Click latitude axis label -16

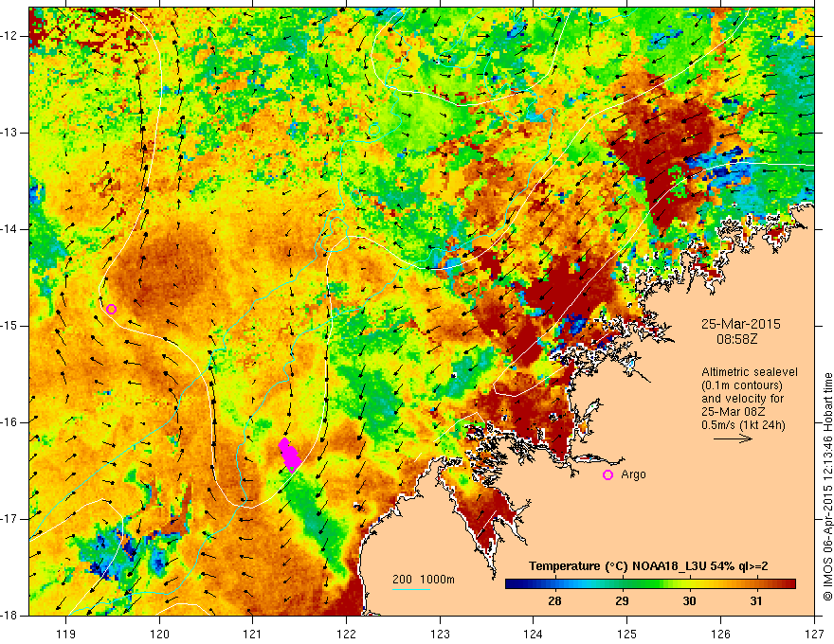click(x=9, y=422)
